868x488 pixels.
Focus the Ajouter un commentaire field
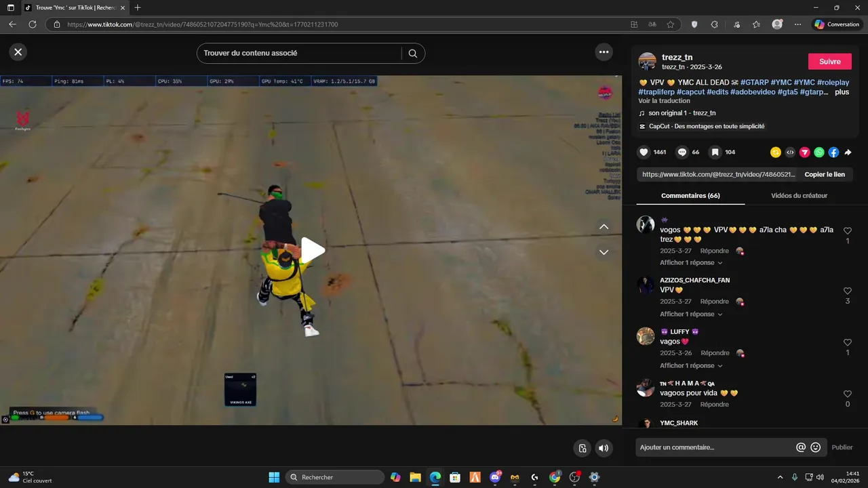point(713,447)
